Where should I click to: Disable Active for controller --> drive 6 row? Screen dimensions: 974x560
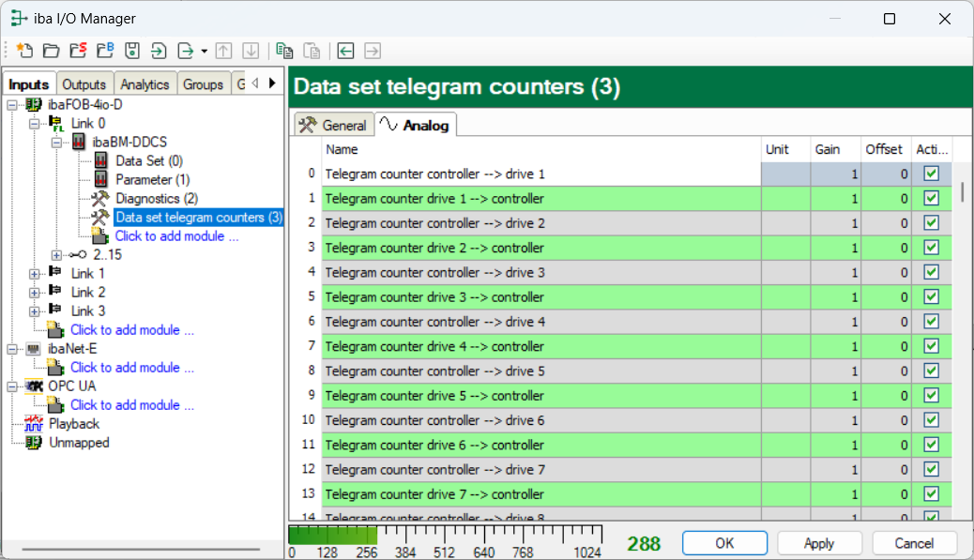(x=931, y=420)
